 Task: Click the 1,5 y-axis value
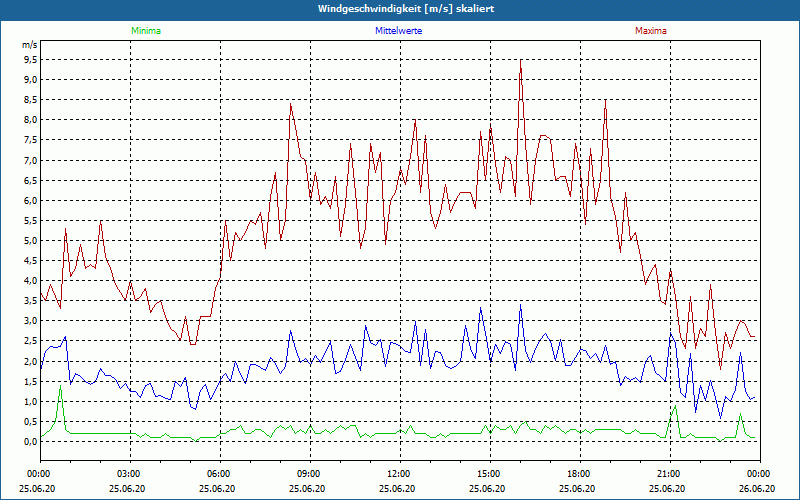pyautogui.click(x=31, y=382)
